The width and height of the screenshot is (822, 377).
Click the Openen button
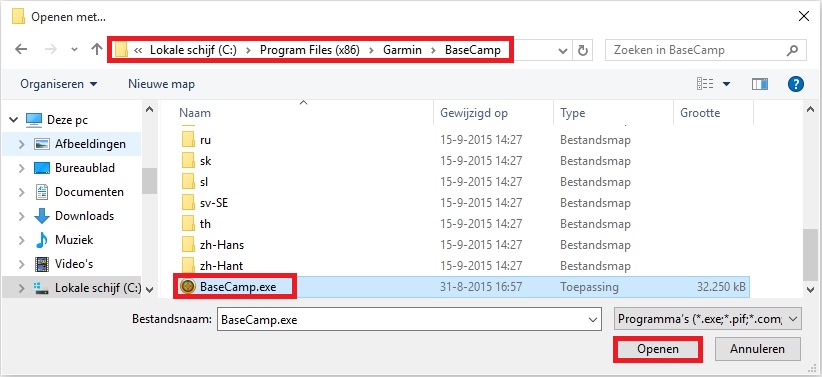(657, 349)
